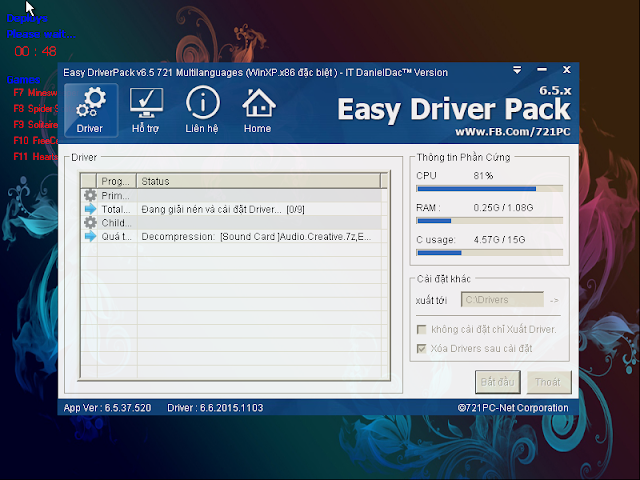This screenshot has height=480, width=640.
Task: Click the F9 Solitaire desktop entry
Action: pos(36,124)
